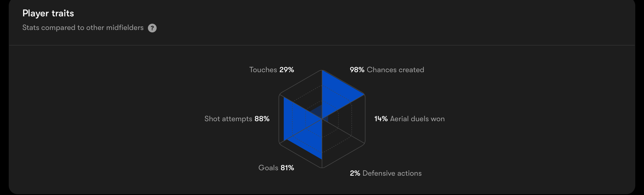Screen dimensions: 644x195
Task: Click the 81% Goals value
Action: [287, 168]
